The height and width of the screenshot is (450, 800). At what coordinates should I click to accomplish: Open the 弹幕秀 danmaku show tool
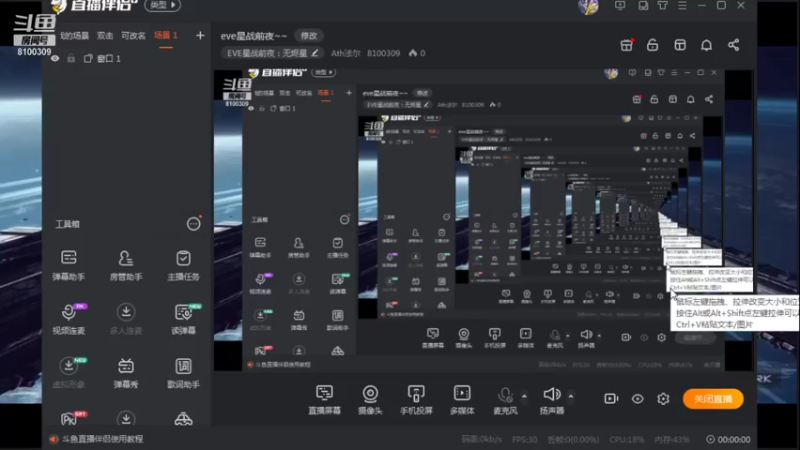coord(126,373)
